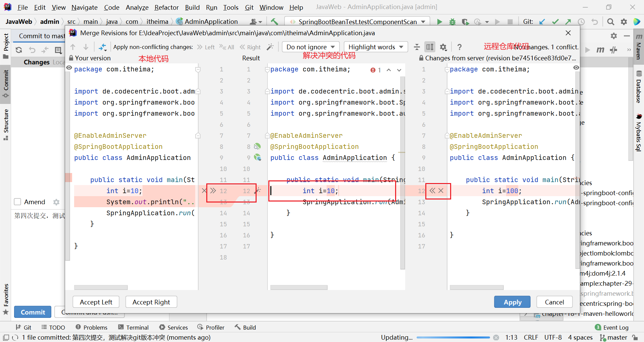
Task: Click the Apply button
Action: pyautogui.click(x=512, y=302)
